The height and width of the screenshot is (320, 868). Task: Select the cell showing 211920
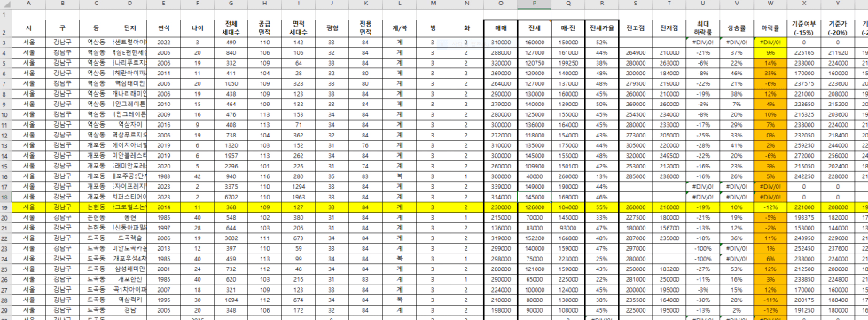[838, 52]
